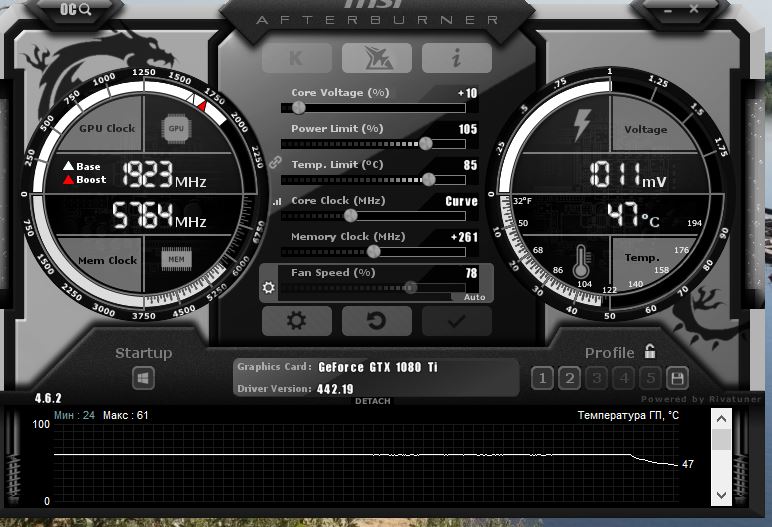Minimize the Afterburner window
The width and height of the screenshot is (772, 527).
point(668,10)
